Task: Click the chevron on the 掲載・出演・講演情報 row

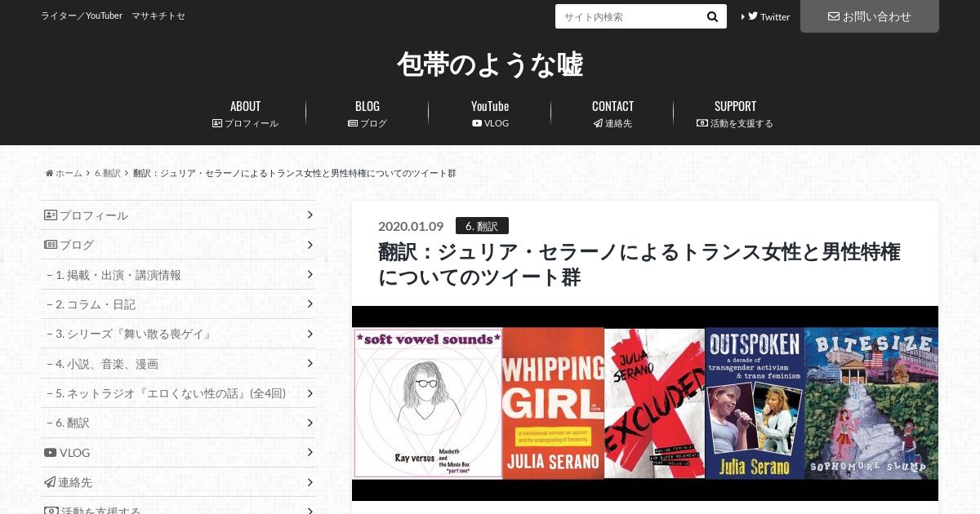Action: [310, 275]
